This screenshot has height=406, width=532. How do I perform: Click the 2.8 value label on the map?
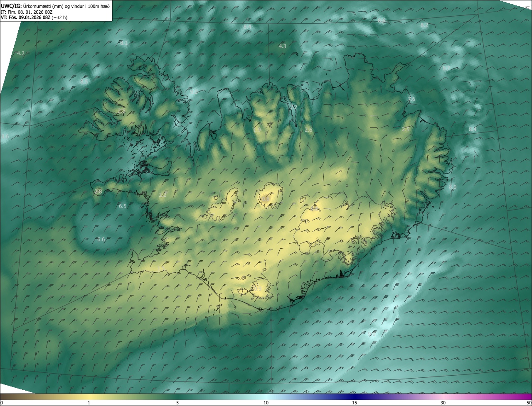click(x=98, y=191)
